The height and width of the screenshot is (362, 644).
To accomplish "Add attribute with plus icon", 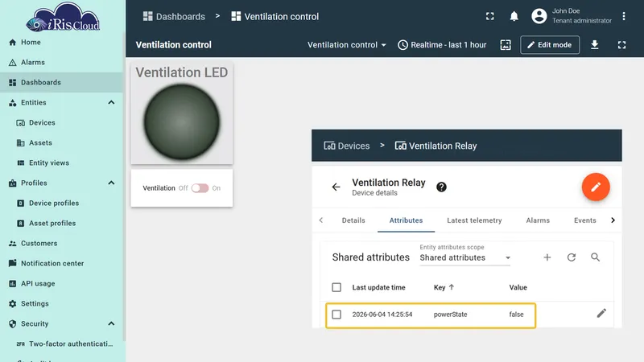I will 547,257.
